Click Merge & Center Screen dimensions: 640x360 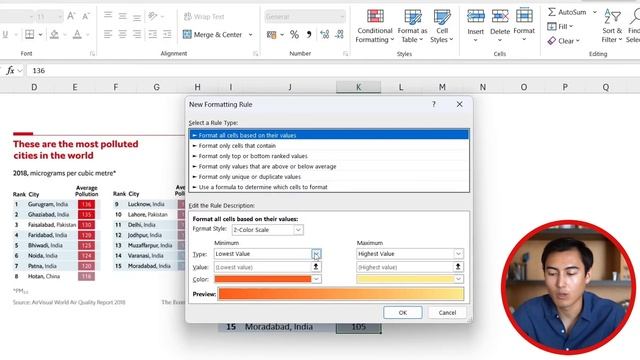pos(213,35)
